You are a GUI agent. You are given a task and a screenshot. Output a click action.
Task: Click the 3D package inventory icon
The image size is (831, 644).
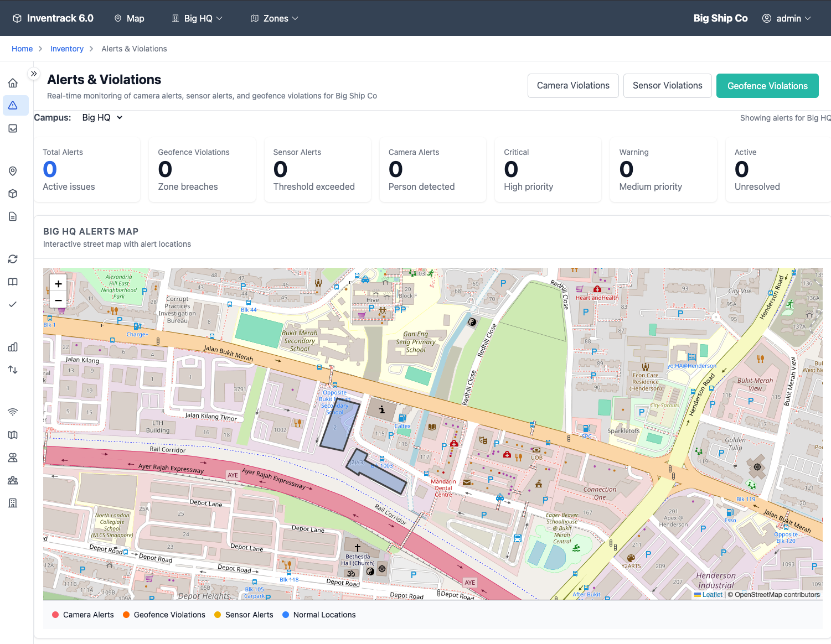click(13, 194)
